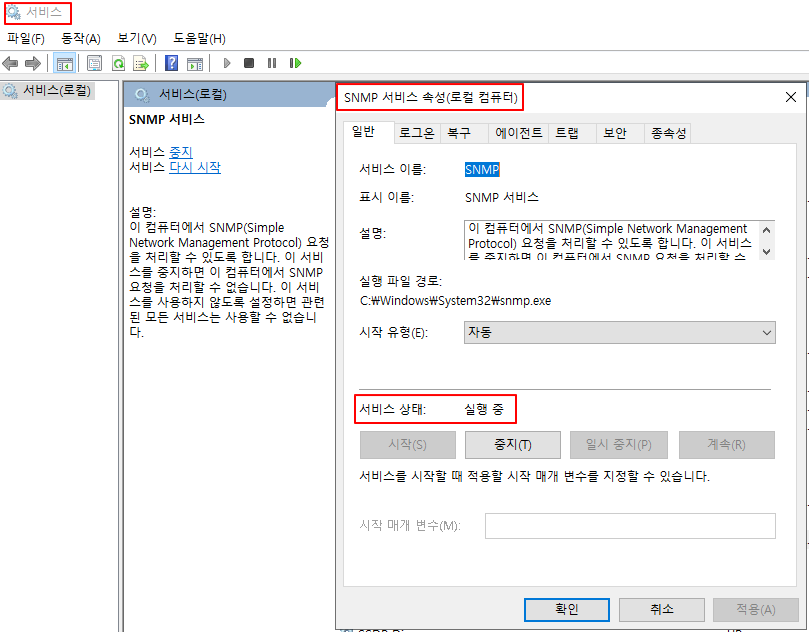809x632 pixels.
Task: Click the 중지(T) button
Action: coord(513,445)
